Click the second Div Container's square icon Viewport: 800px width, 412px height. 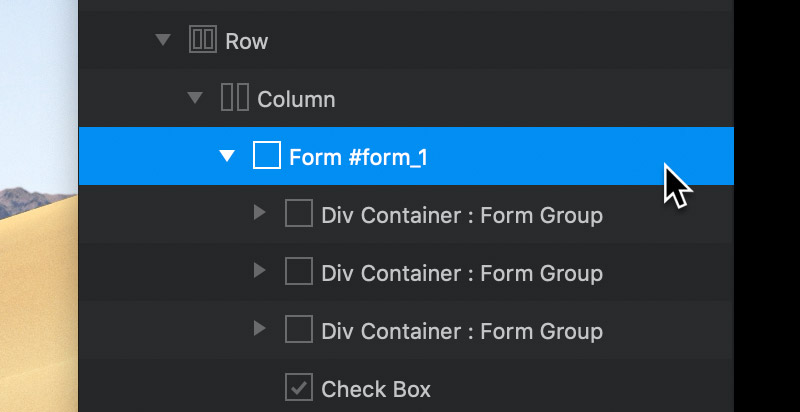point(298,271)
